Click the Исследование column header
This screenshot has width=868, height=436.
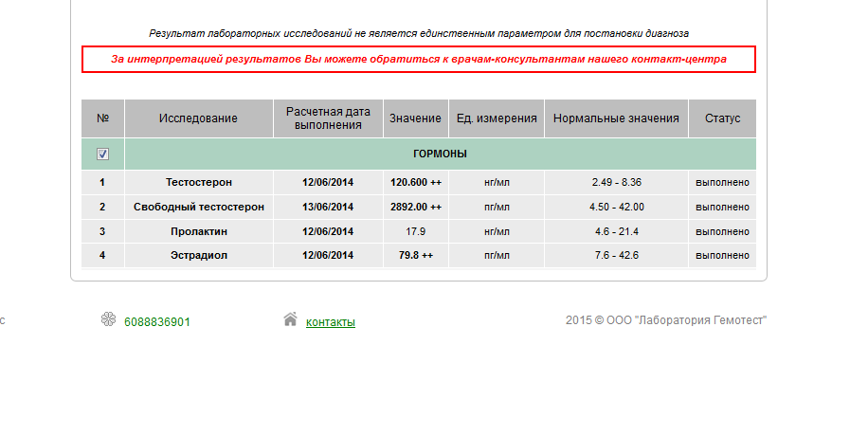198,118
